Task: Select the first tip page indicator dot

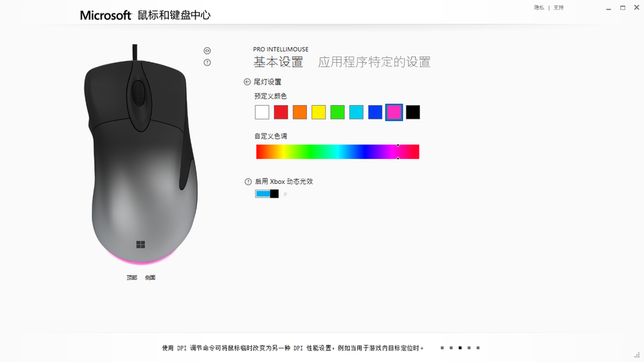Action: pos(442,348)
